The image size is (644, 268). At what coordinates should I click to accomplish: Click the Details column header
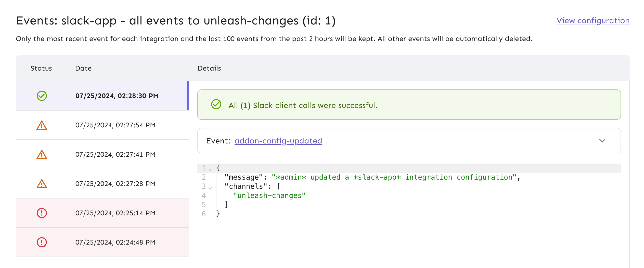coord(209,68)
